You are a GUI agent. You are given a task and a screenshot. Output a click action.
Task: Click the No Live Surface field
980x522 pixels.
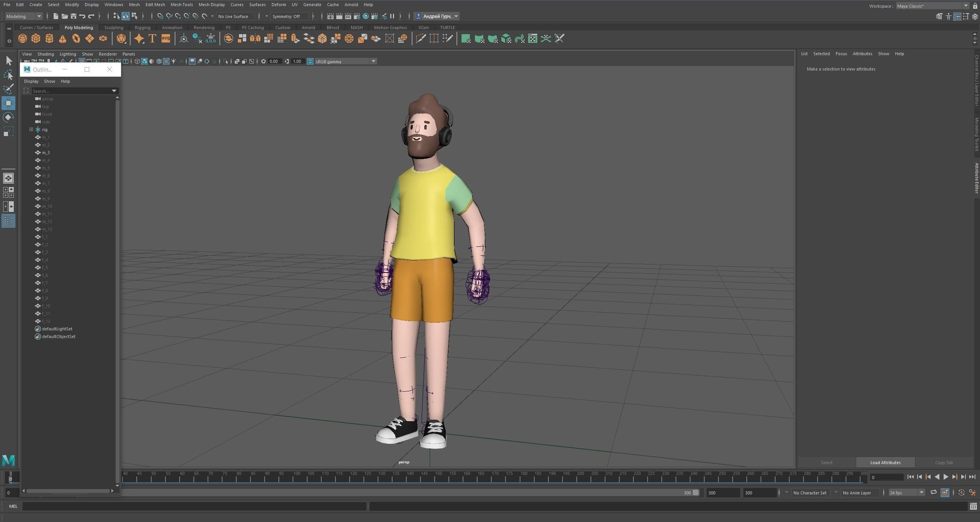pyautogui.click(x=235, y=16)
